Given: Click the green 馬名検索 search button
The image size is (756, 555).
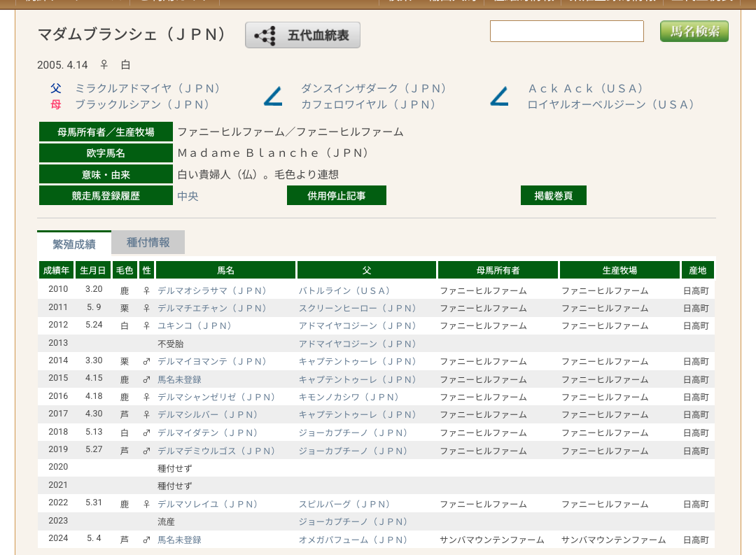Looking at the screenshot, I should (x=694, y=31).
